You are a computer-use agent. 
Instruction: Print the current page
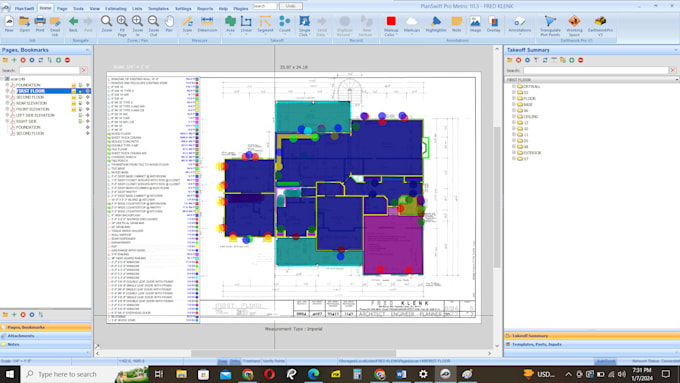[x=40, y=24]
